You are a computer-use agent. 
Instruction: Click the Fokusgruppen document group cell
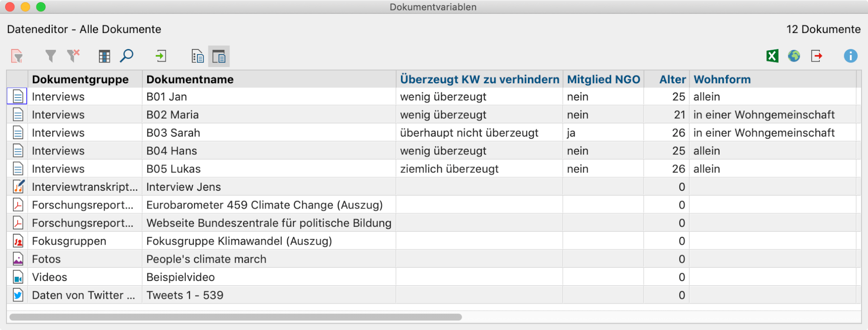(85, 241)
